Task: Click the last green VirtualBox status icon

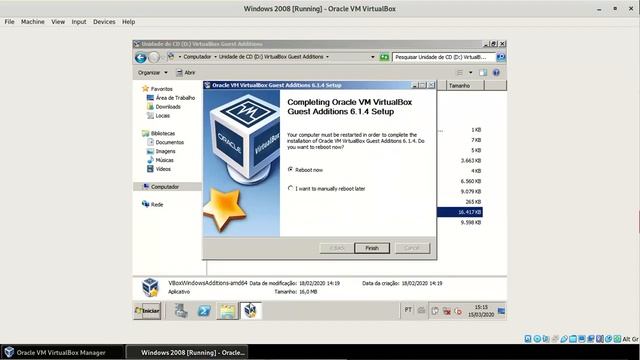Action: click(618, 339)
